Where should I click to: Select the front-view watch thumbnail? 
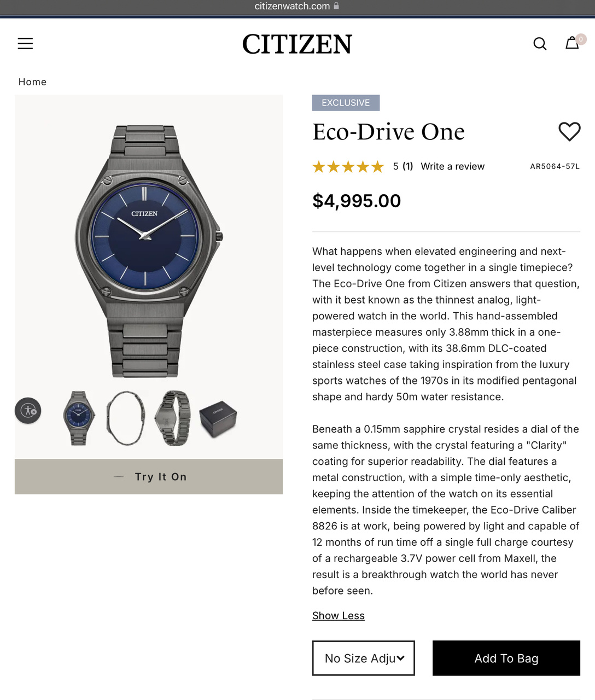[x=79, y=418]
